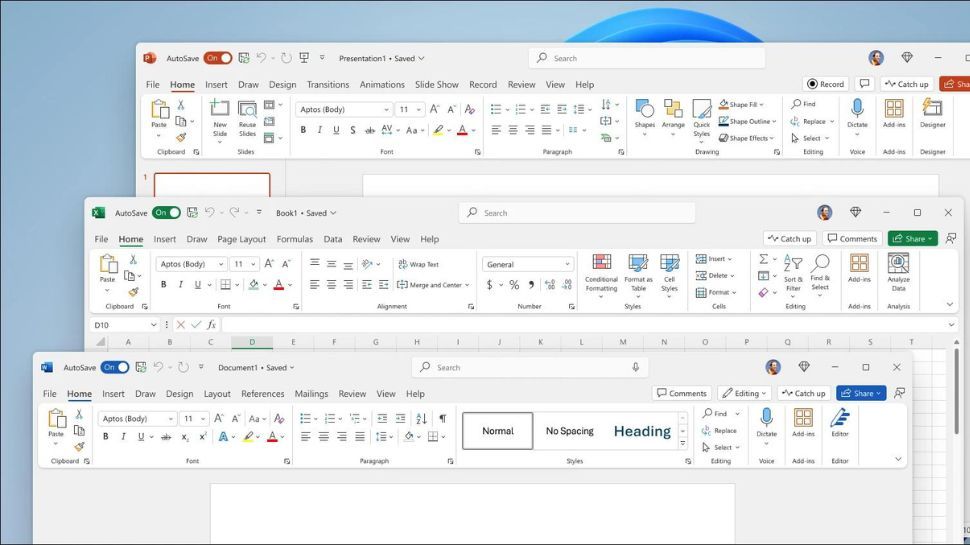Click Comments button in Word
The height and width of the screenshot is (545, 970).
coord(682,393)
